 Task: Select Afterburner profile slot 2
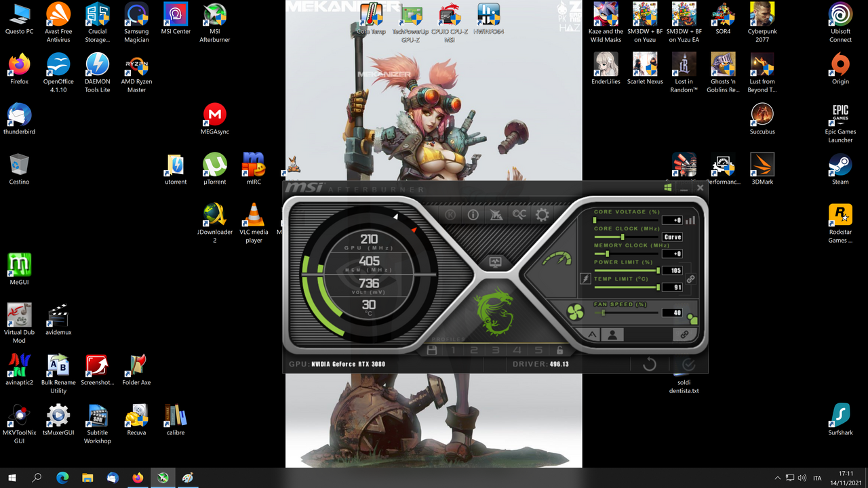(x=474, y=350)
